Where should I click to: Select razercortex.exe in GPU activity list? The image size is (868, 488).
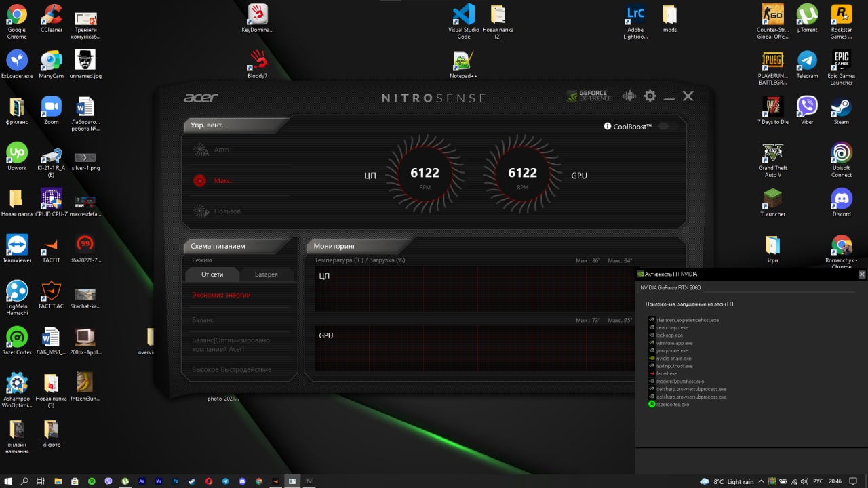[669, 405]
